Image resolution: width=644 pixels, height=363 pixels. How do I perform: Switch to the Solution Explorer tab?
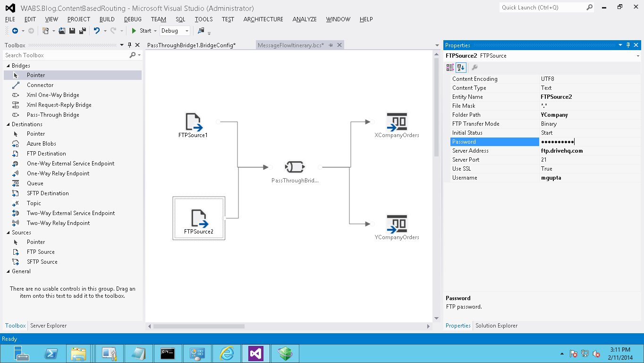point(496,326)
